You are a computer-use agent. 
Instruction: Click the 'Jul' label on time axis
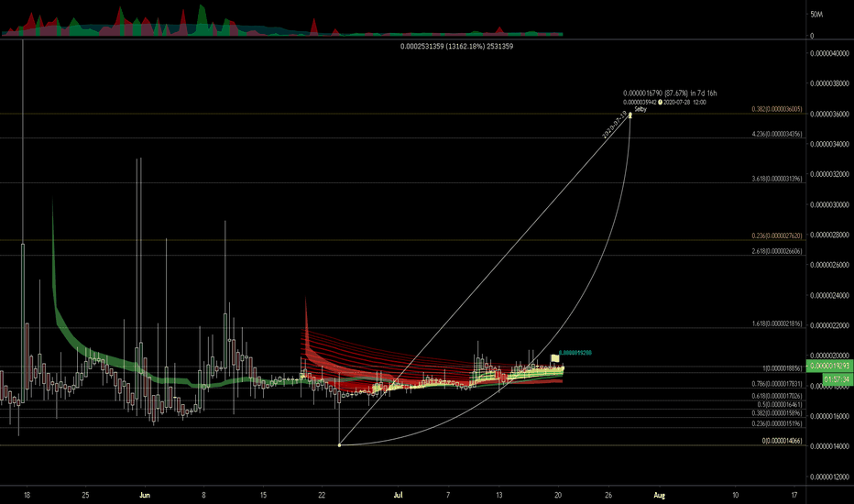click(x=398, y=495)
